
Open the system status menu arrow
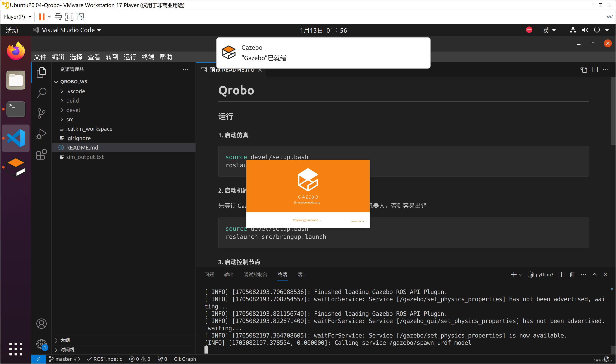click(x=607, y=30)
